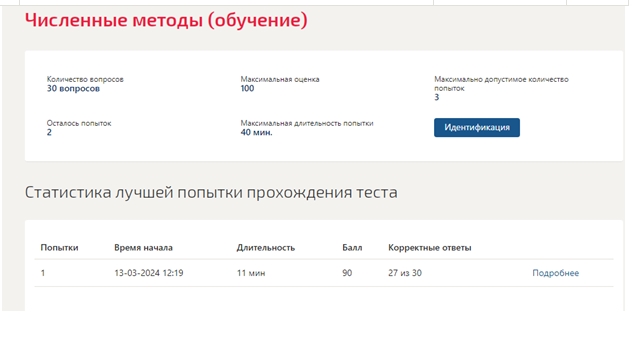Click the Длительность column header

pyautogui.click(x=266, y=247)
